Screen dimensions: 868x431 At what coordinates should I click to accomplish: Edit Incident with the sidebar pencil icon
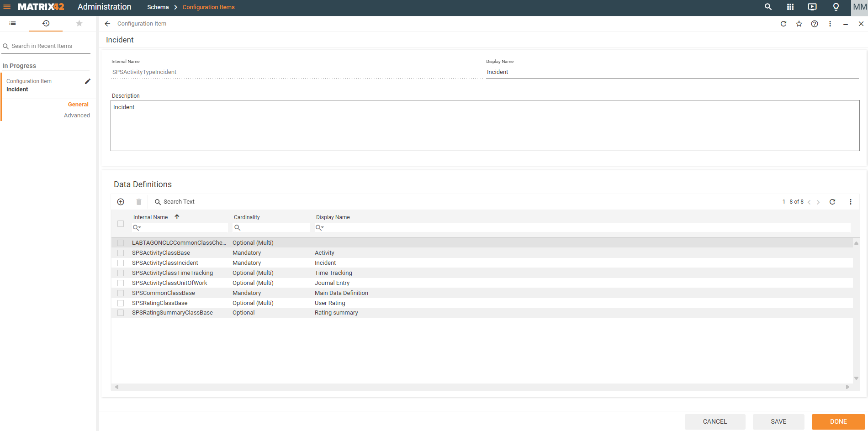point(88,81)
